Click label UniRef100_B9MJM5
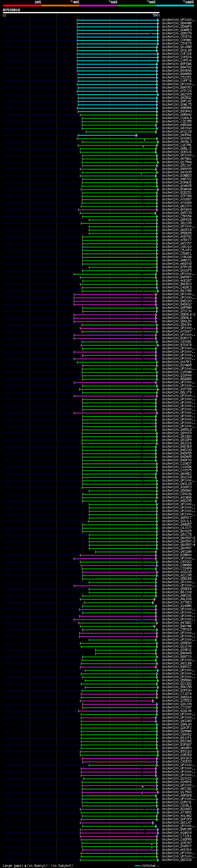This screenshot has height=868, width=197. [177, 829]
